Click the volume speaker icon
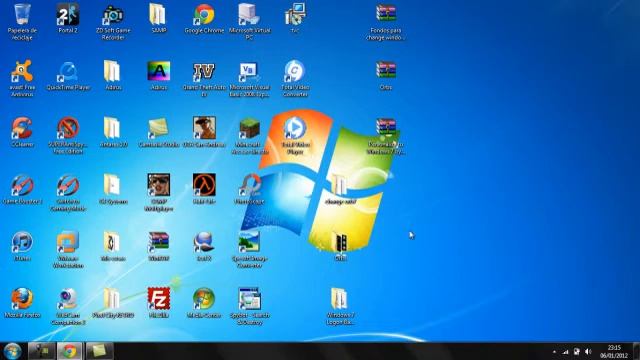 [588, 351]
